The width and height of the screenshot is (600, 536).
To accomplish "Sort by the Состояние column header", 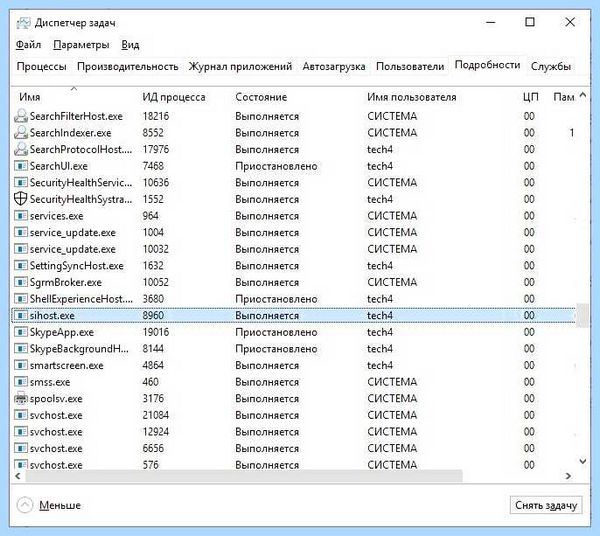I will [261, 97].
